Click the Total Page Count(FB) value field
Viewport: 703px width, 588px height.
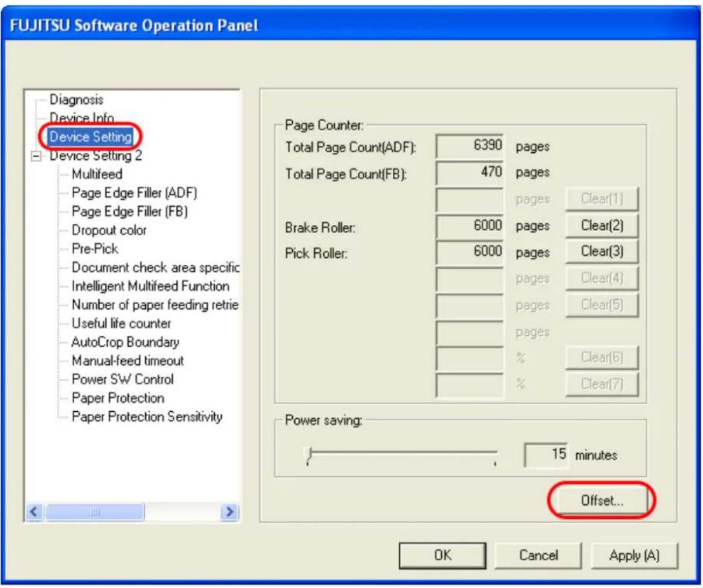pos(470,173)
